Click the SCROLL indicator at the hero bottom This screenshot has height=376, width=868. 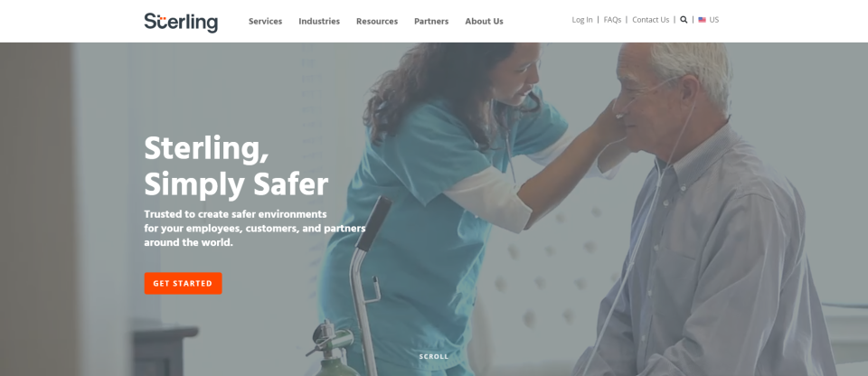(x=433, y=357)
